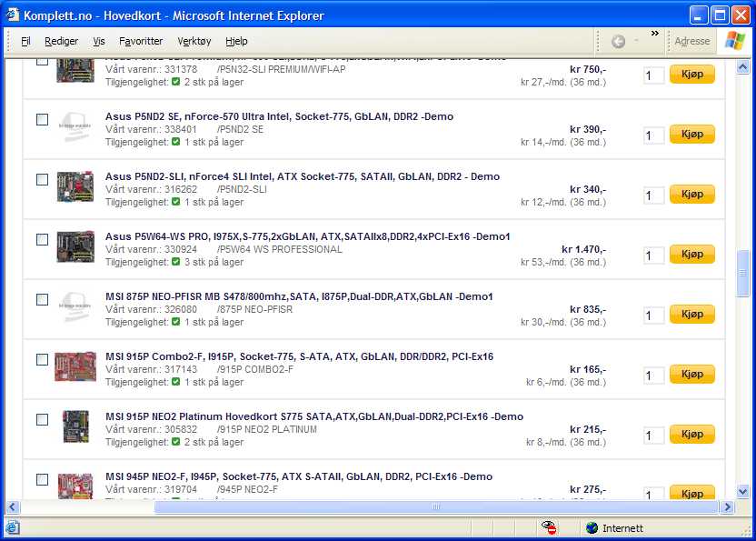
Task: Buy the MSI 915P NEO2 Platinum with Kjøp
Action: coord(691,434)
